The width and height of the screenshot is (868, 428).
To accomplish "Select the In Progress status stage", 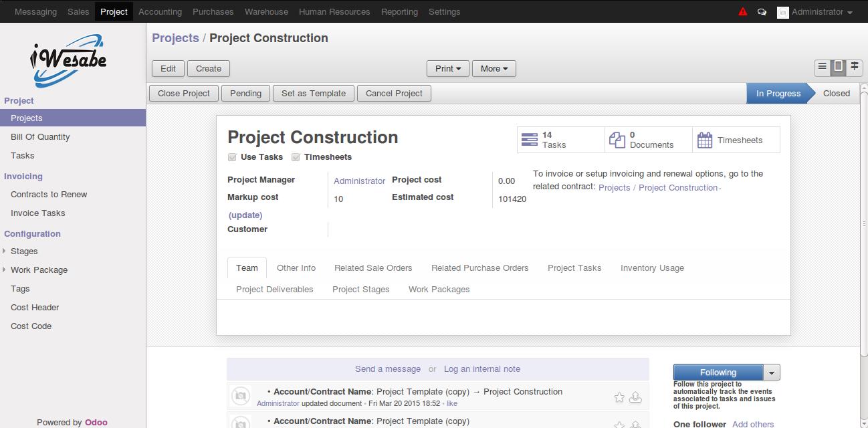I will click(778, 93).
